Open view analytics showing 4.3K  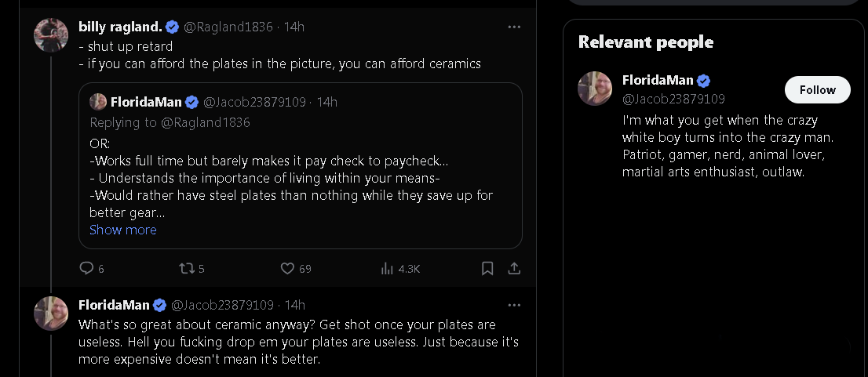pyautogui.click(x=401, y=269)
